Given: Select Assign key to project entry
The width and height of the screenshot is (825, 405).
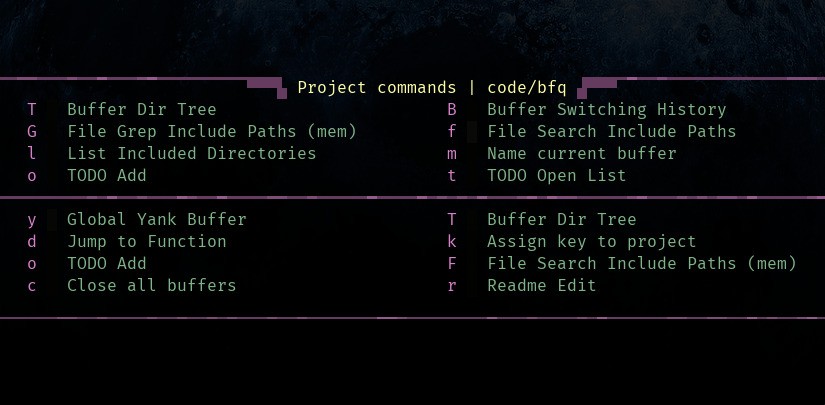Looking at the screenshot, I should pos(591,242).
